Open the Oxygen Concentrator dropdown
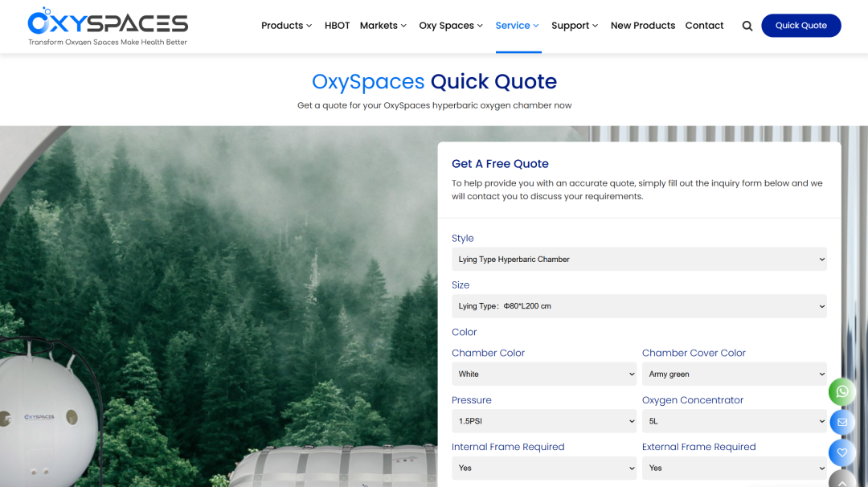The height and width of the screenshot is (487, 868). point(734,421)
